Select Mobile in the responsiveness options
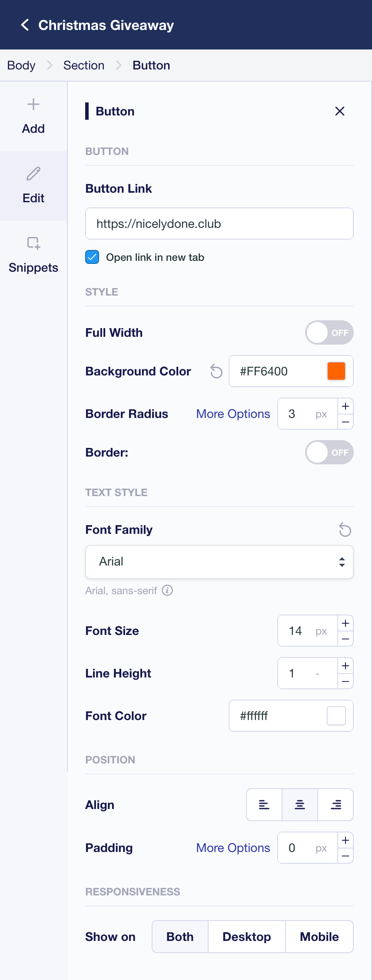Screen dimensions: 372x980 tap(319, 937)
